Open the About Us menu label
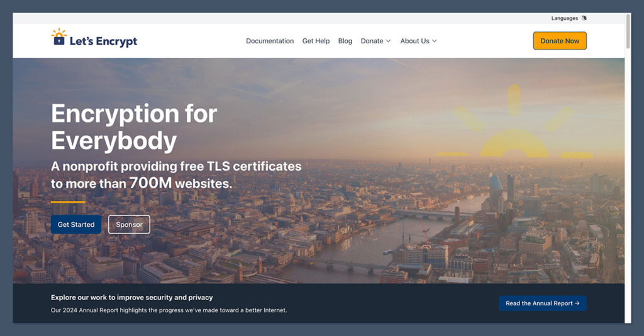The width and height of the screenshot is (644, 336). (414, 41)
